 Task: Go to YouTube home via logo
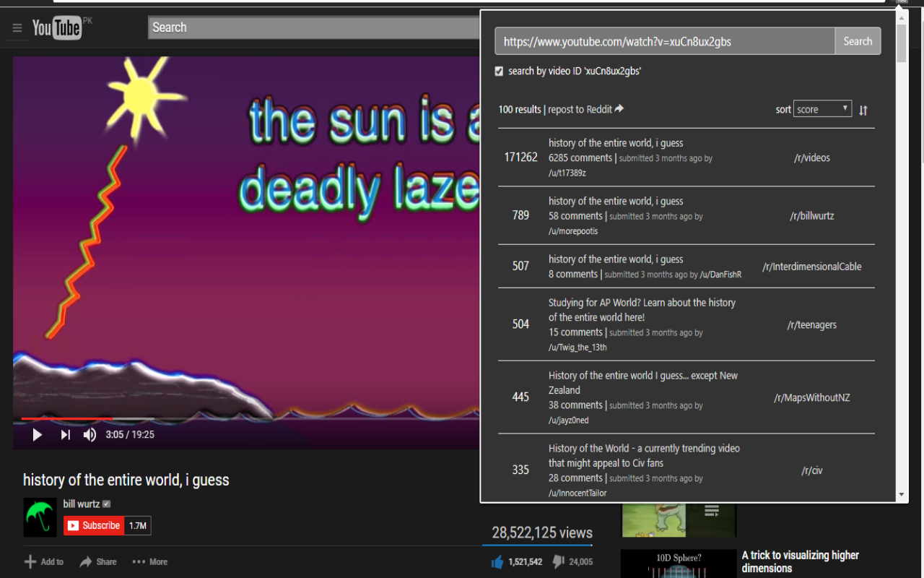pyautogui.click(x=56, y=28)
